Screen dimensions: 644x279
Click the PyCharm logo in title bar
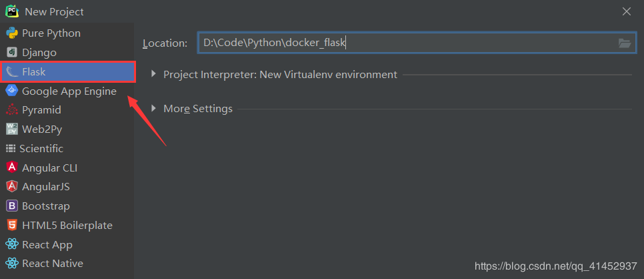pyautogui.click(x=11, y=11)
